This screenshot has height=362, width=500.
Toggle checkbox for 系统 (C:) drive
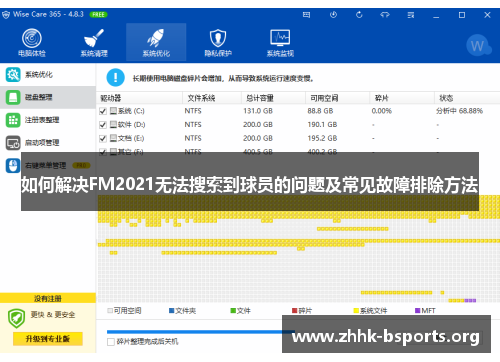103,111
